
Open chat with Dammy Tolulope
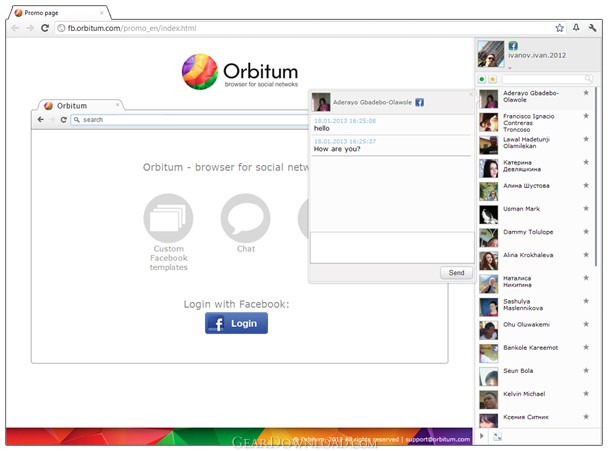535,238
